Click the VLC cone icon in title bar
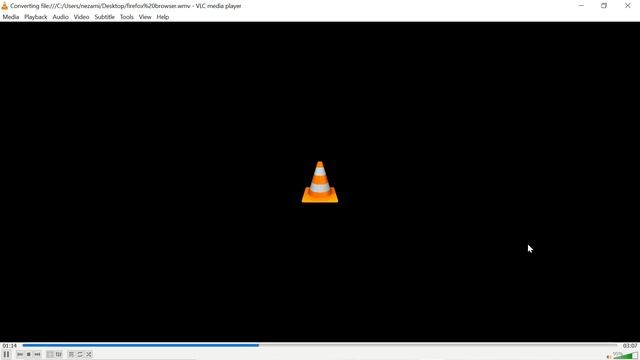Image resolution: width=640 pixels, height=360 pixels. pos(4,6)
